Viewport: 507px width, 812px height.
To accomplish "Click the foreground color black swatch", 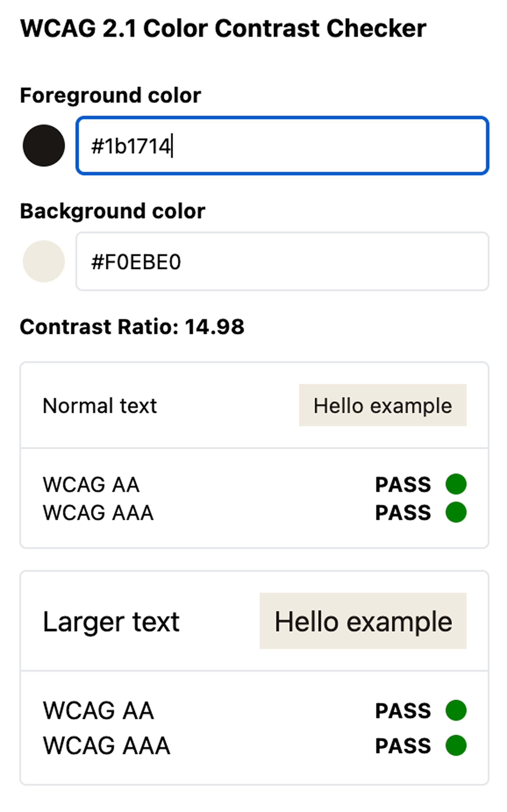I will point(44,145).
